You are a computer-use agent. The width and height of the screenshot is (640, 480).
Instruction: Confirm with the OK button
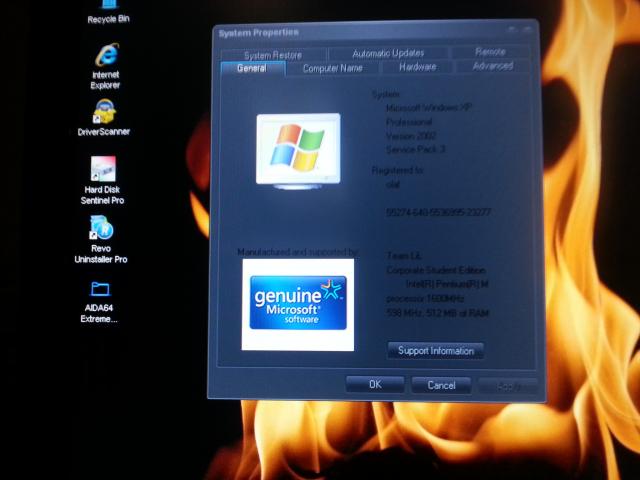click(x=374, y=384)
